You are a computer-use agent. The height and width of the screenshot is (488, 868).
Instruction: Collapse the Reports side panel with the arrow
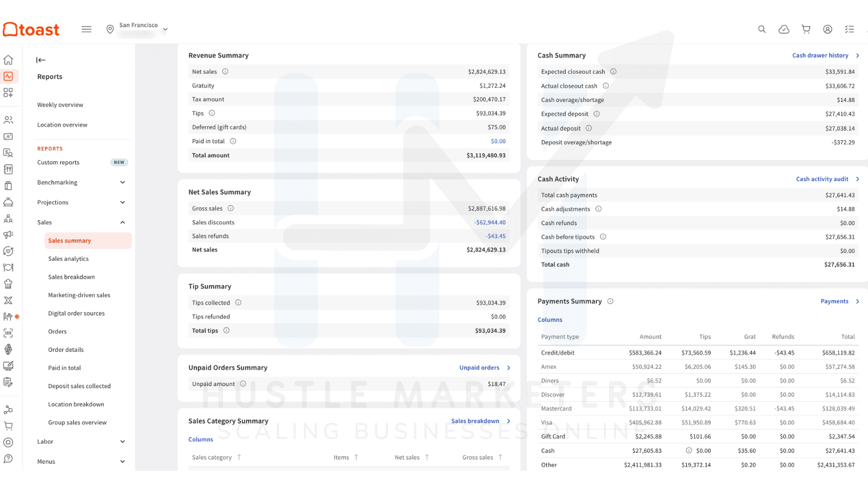41,60
